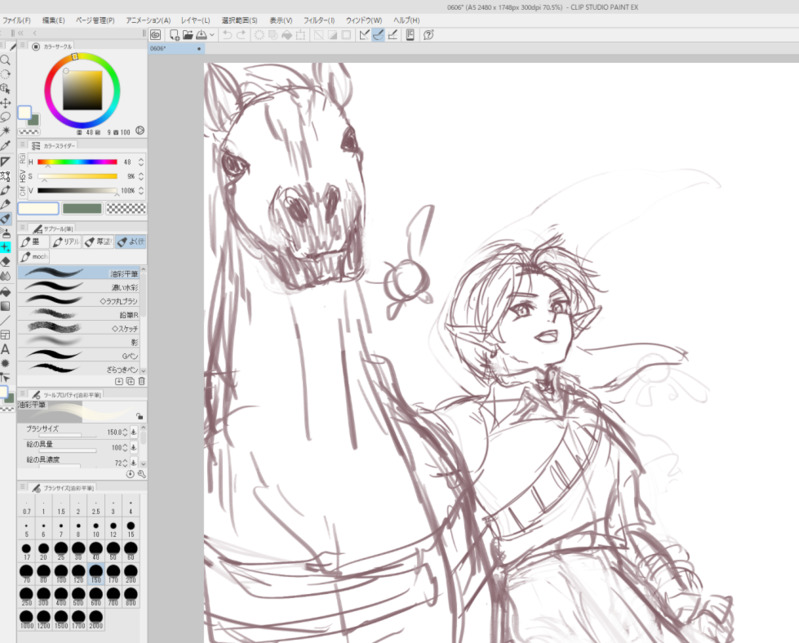Screen dimensions: 799x643
Task: Open the ウィンドウ(W) menu
Action: point(364,20)
